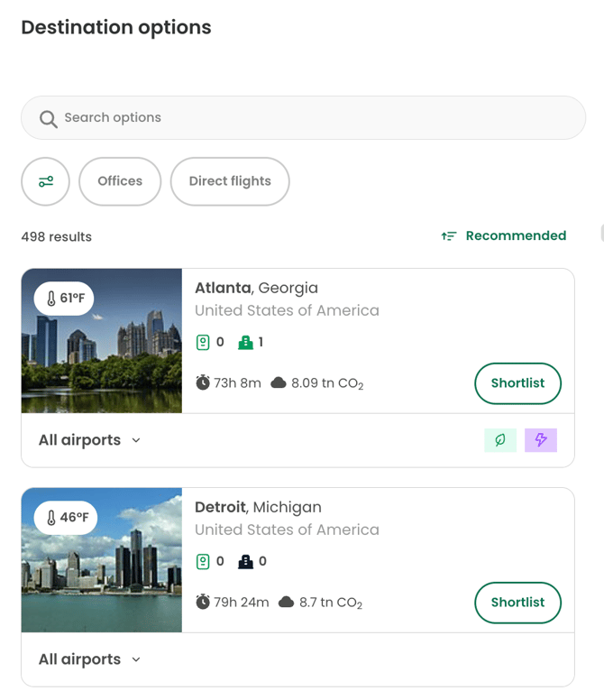604x700 pixels.
Task: Click the Search options input field
Action: coord(316,118)
